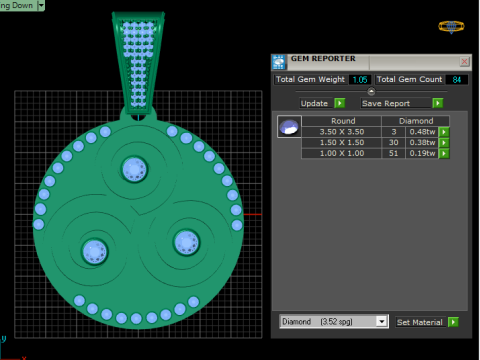Click the Set Material button label
The height and width of the screenshot is (360, 480).
pos(420,322)
